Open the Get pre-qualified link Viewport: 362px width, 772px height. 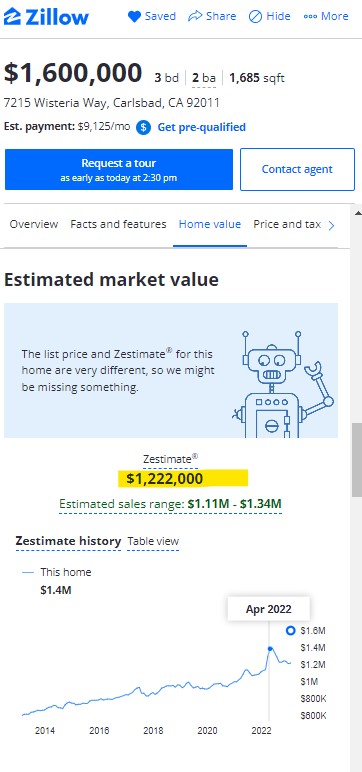(201, 128)
